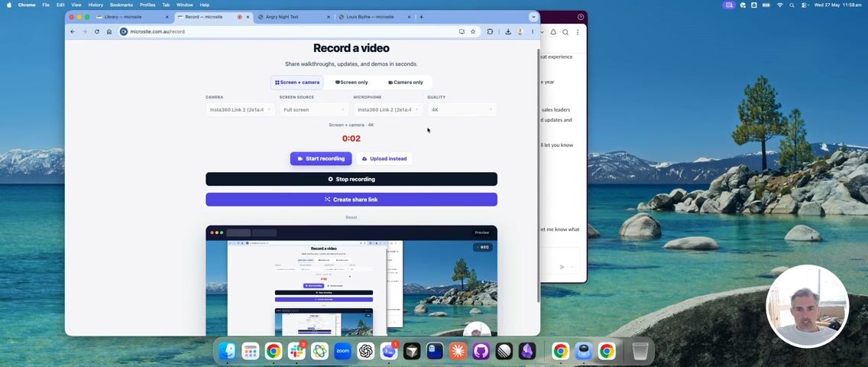Open Finder from the dock
Screen dimensions: 868x367
pos(227,351)
